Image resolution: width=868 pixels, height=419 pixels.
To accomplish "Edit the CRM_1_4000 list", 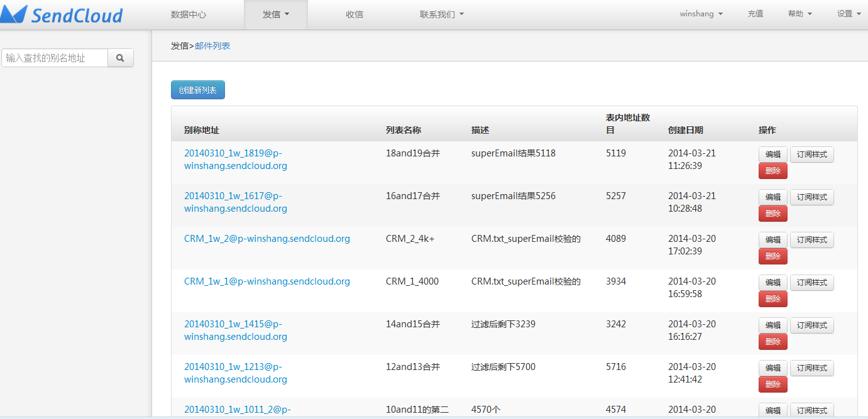I will [x=773, y=283].
